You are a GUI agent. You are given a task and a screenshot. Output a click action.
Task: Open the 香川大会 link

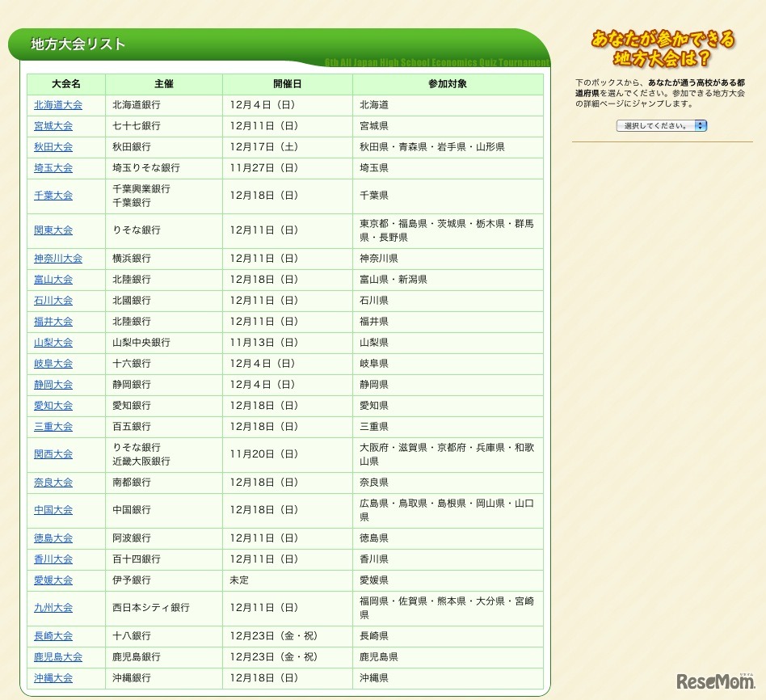[53, 559]
